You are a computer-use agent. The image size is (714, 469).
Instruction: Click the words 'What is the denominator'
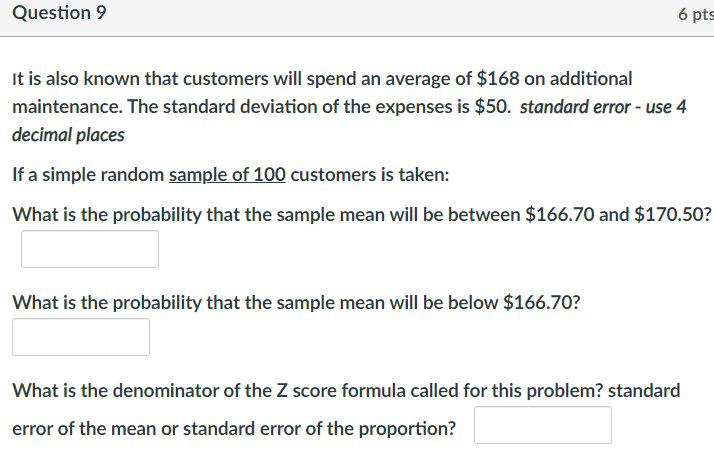[x=115, y=391]
